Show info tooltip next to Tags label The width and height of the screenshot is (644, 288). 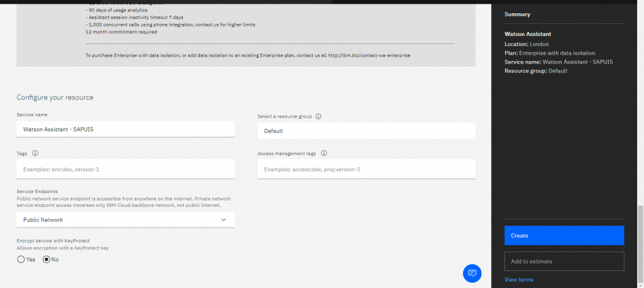[35, 153]
